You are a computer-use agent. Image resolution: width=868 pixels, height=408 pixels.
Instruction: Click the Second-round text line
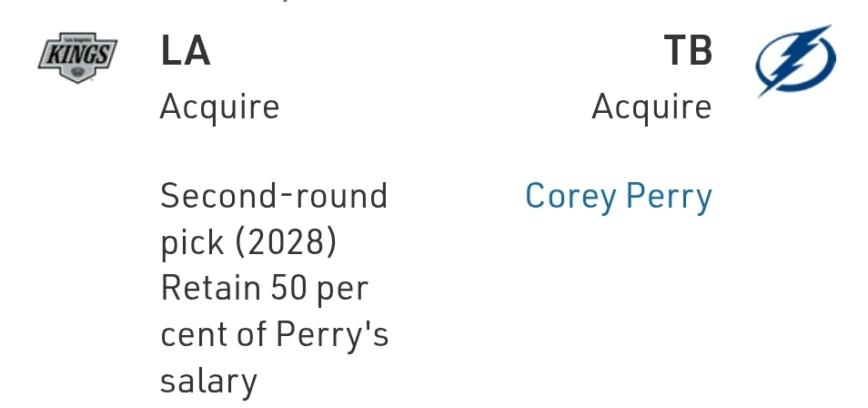(x=274, y=196)
